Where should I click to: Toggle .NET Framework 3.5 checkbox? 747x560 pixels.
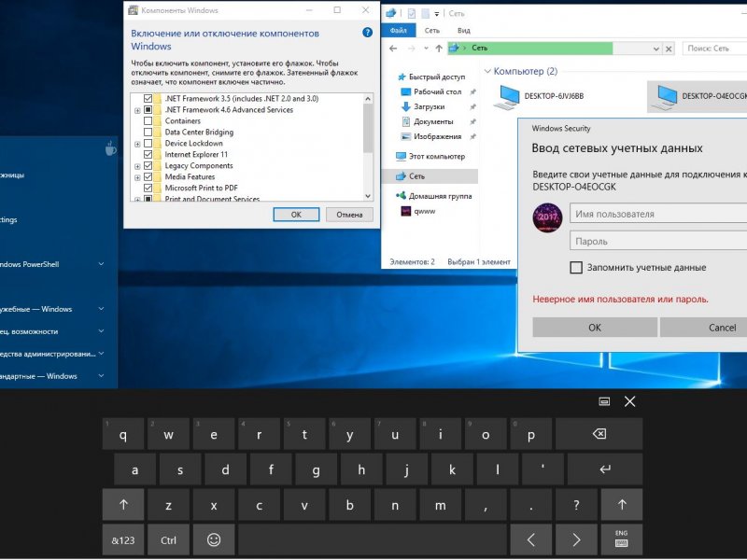pos(148,99)
